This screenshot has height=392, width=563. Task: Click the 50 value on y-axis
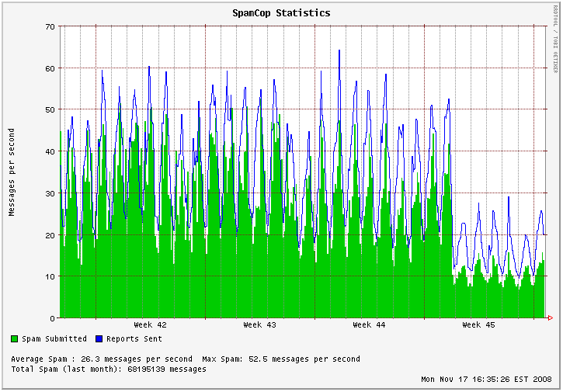pos(50,109)
